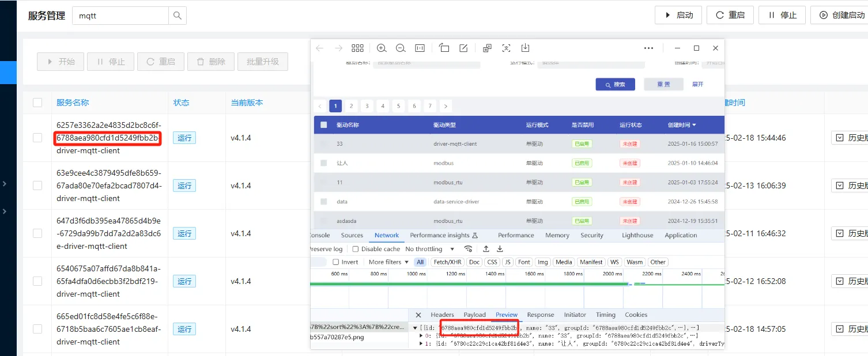Open the No throttling dropdown
The image size is (868, 356).
[429, 249]
